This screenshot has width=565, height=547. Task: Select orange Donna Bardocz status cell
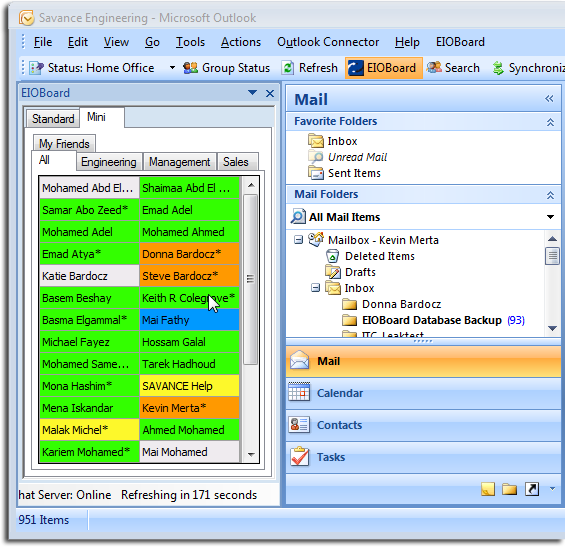click(189, 254)
